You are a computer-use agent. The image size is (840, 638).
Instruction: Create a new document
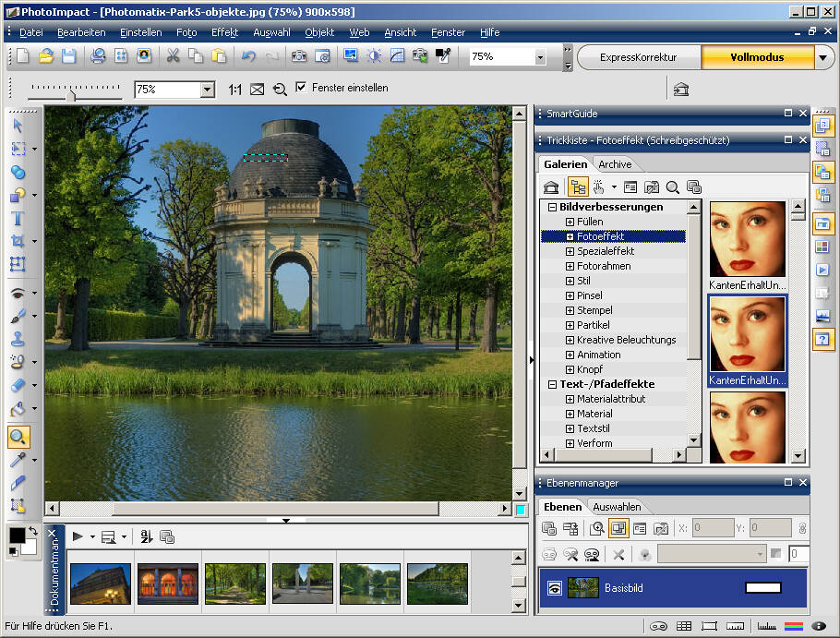point(23,55)
